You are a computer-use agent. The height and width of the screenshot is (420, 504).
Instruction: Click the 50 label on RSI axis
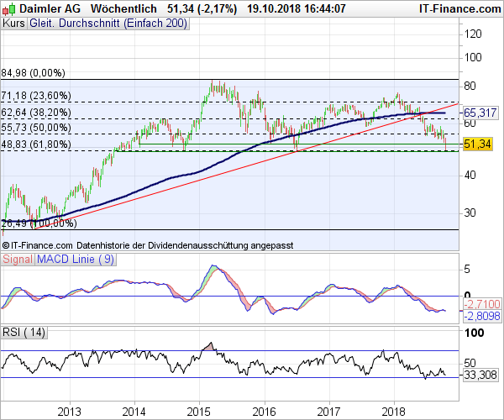click(x=470, y=363)
